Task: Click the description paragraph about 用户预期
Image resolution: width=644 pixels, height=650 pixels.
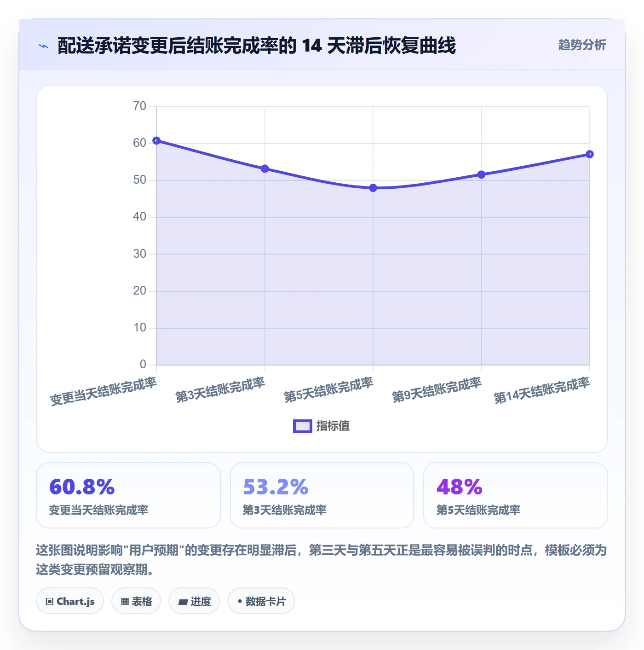Action: pos(322,560)
